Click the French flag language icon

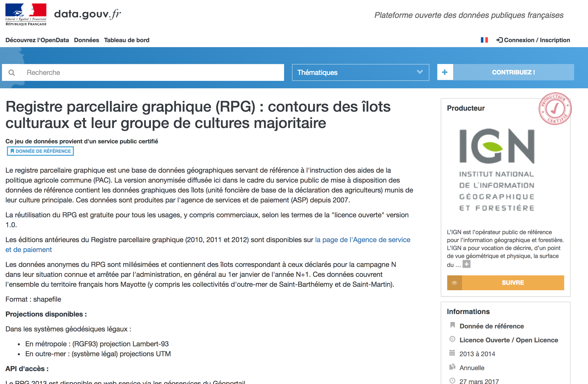pyautogui.click(x=484, y=40)
